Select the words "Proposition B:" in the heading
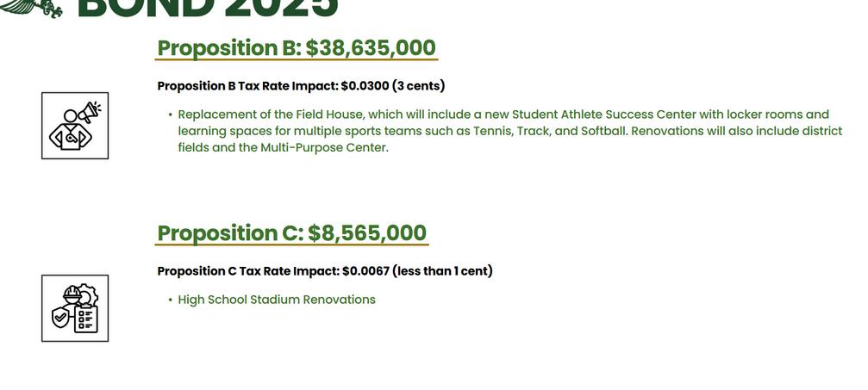This screenshot has height=390, width=868. [228, 48]
